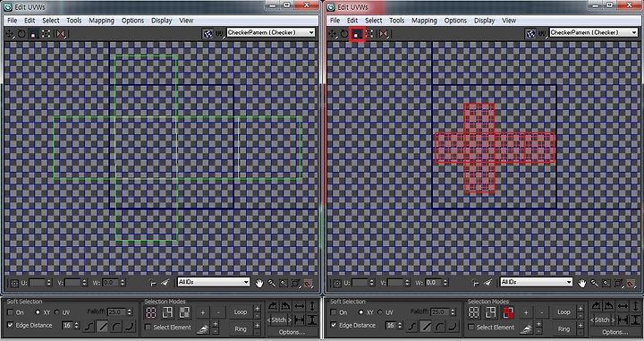Click the Mirror tool in right window
This screenshot has height=341, width=644.
pos(384,34)
